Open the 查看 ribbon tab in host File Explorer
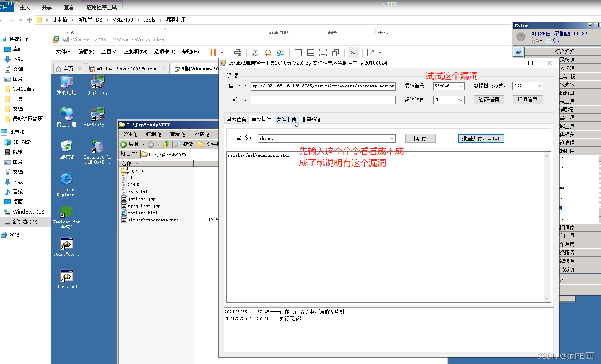Screen dimensions: 601x364 pos(69,7)
